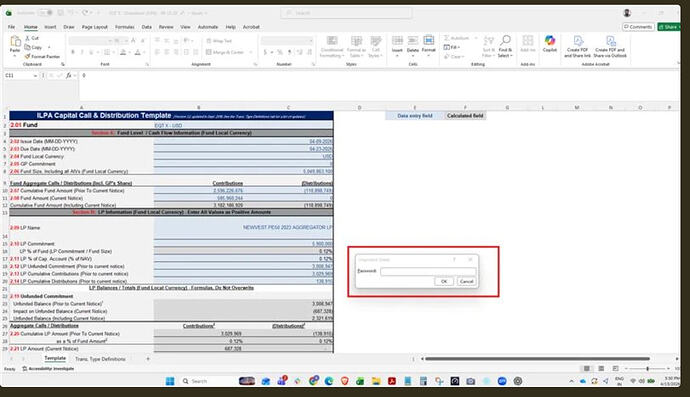The image size is (690, 397).
Task: Click the zoom slider in status bar
Action: [647, 368]
